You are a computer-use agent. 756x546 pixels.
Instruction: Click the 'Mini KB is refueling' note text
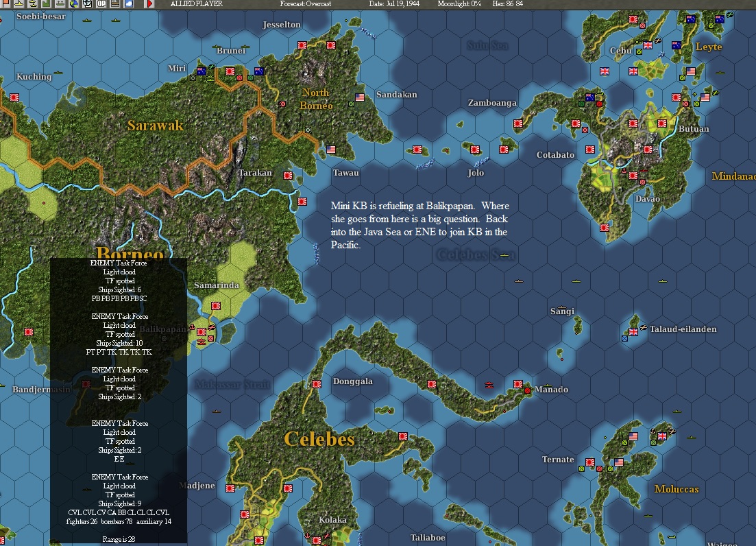(420, 225)
